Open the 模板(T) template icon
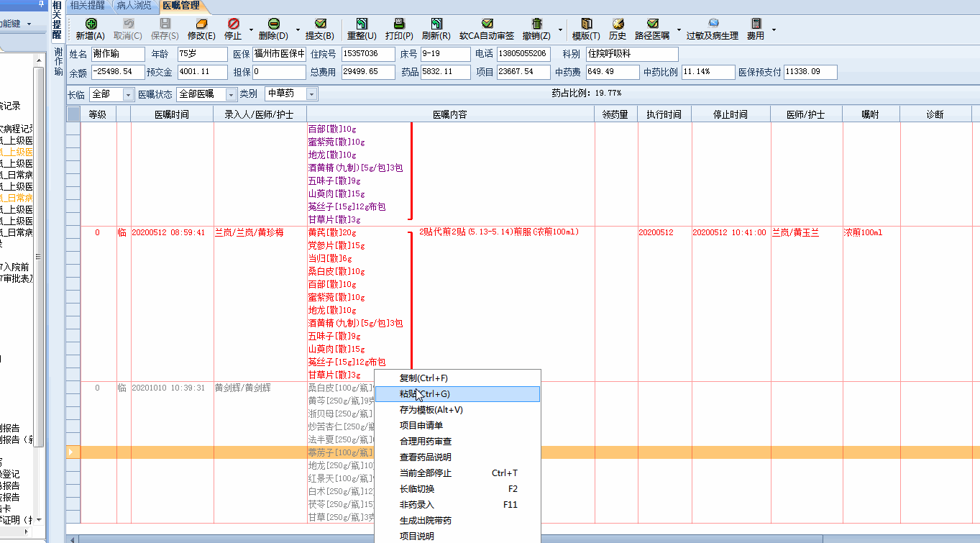 (586, 24)
